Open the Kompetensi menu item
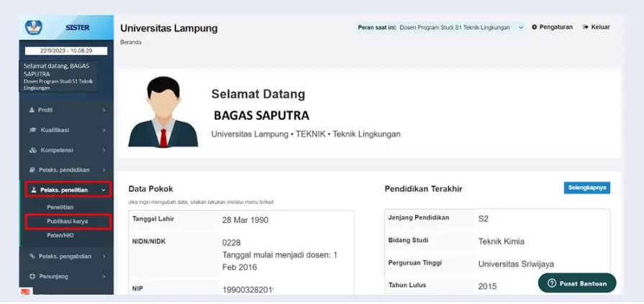This screenshot has height=304, width=644. 66,150
